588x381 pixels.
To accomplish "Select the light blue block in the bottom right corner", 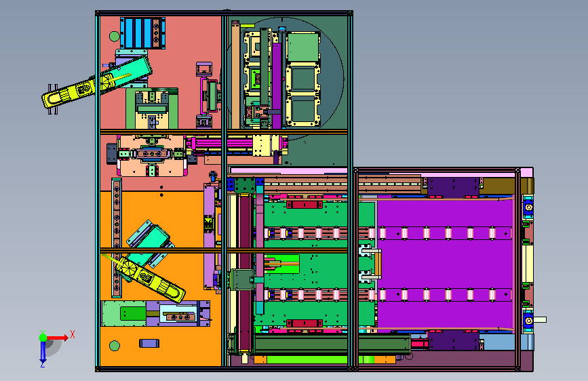I will point(507,342).
